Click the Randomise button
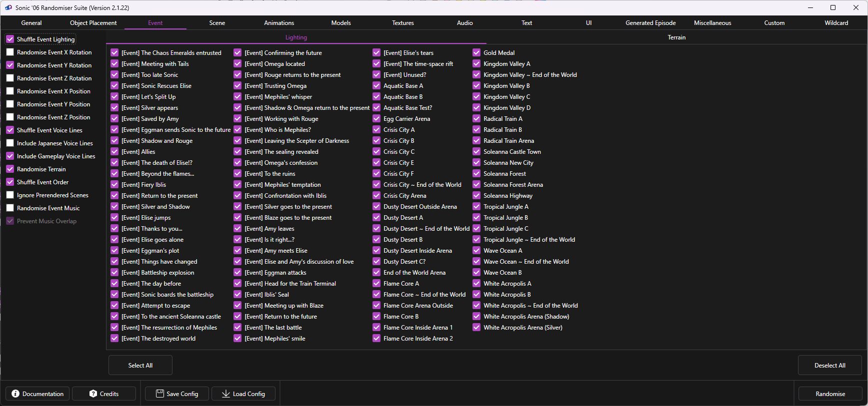Screen dimensions: 868x406 click(x=830, y=394)
